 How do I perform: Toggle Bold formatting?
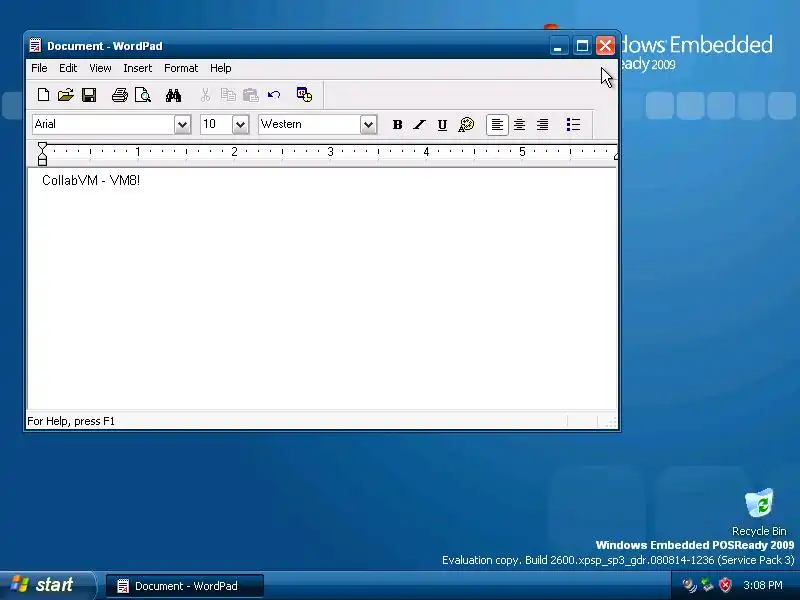point(397,124)
